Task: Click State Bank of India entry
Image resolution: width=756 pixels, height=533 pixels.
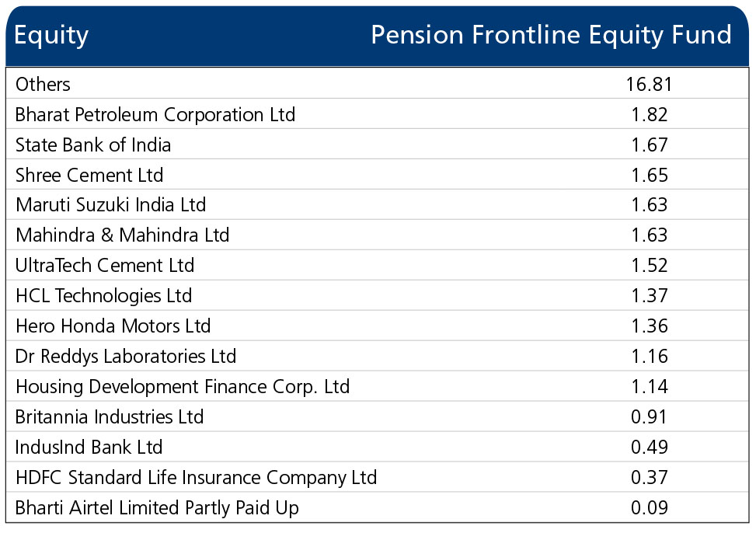Action: [x=93, y=145]
